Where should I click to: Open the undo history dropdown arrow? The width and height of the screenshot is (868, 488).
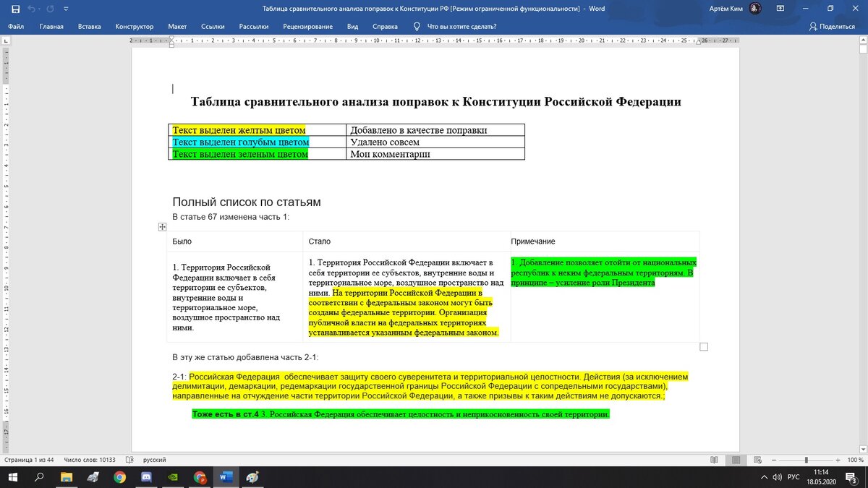[41, 9]
